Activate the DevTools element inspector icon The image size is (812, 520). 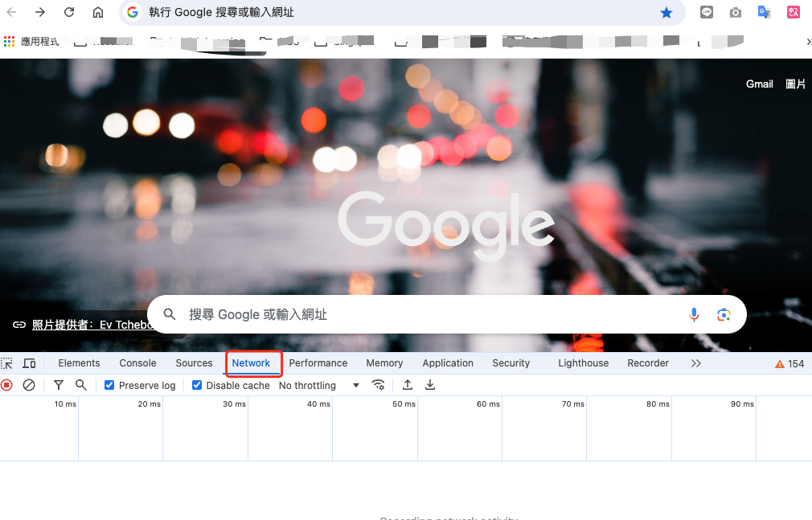(6, 363)
